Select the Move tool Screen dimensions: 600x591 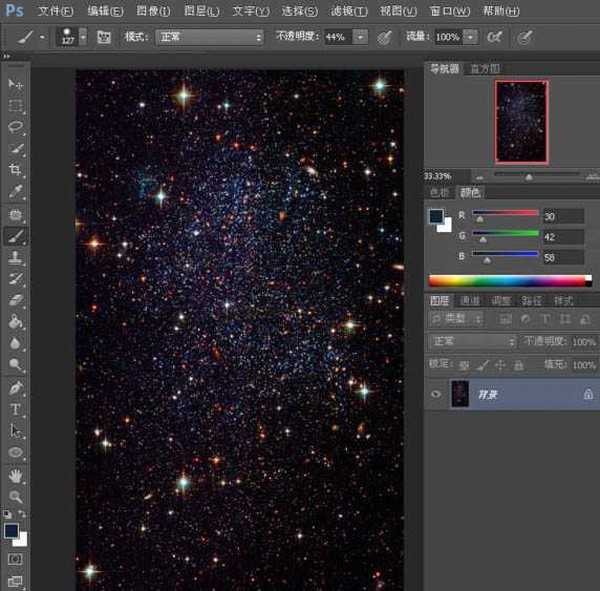point(16,84)
